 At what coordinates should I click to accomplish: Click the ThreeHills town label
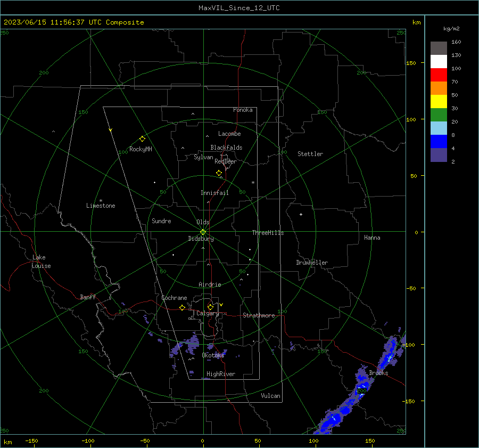coord(268,233)
